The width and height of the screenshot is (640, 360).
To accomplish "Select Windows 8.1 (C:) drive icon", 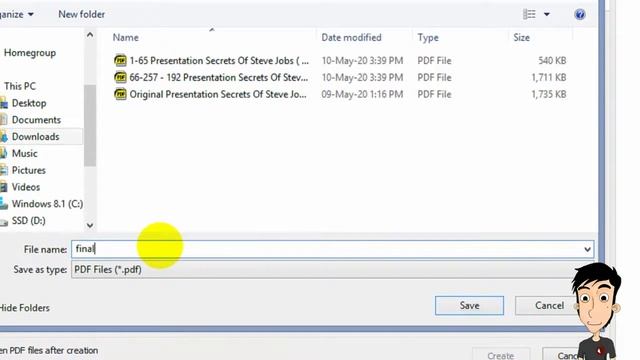I will pos(4,204).
